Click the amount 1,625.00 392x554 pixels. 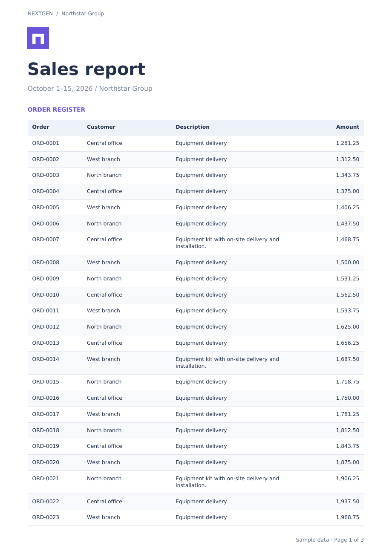coord(348,327)
